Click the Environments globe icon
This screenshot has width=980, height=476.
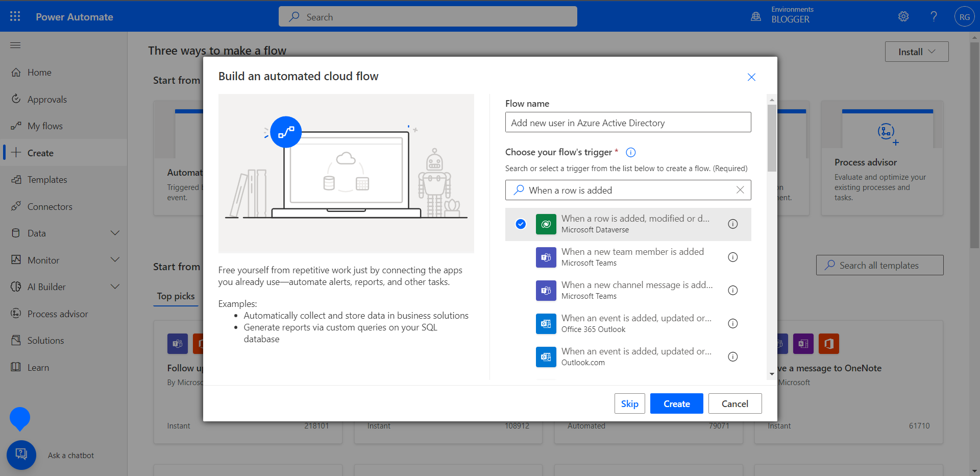[756, 17]
